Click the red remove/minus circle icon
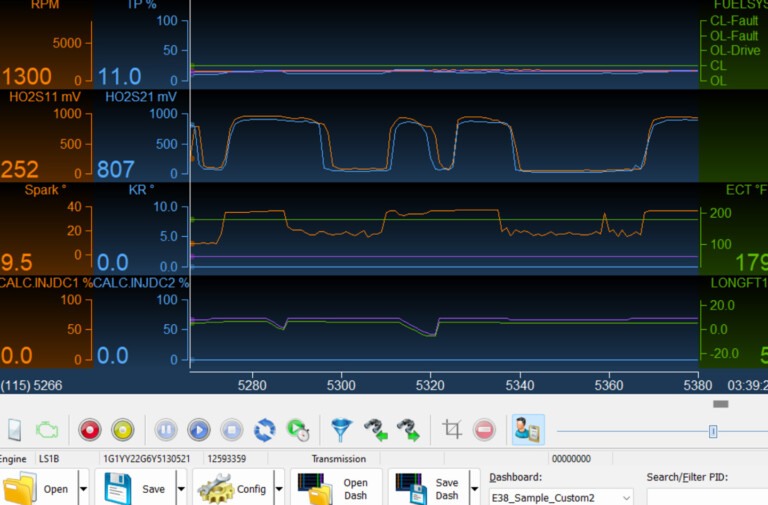This screenshot has height=505, width=768. pyautogui.click(x=484, y=430)
